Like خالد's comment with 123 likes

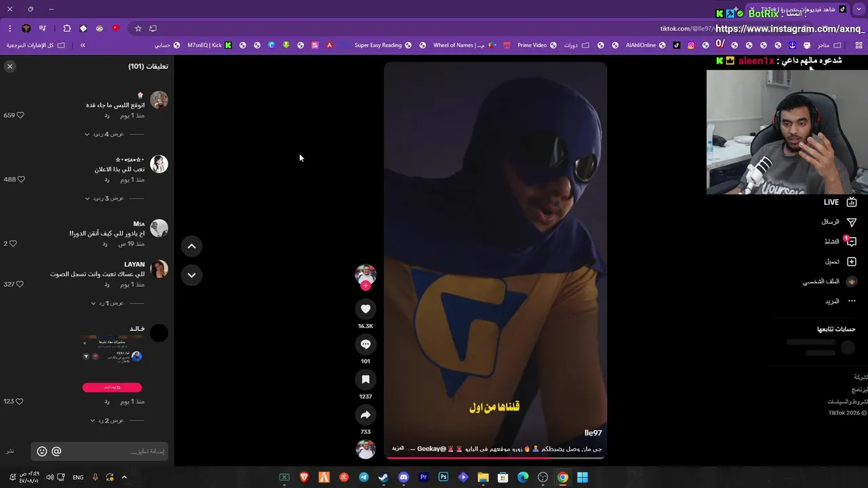point(20,401)
